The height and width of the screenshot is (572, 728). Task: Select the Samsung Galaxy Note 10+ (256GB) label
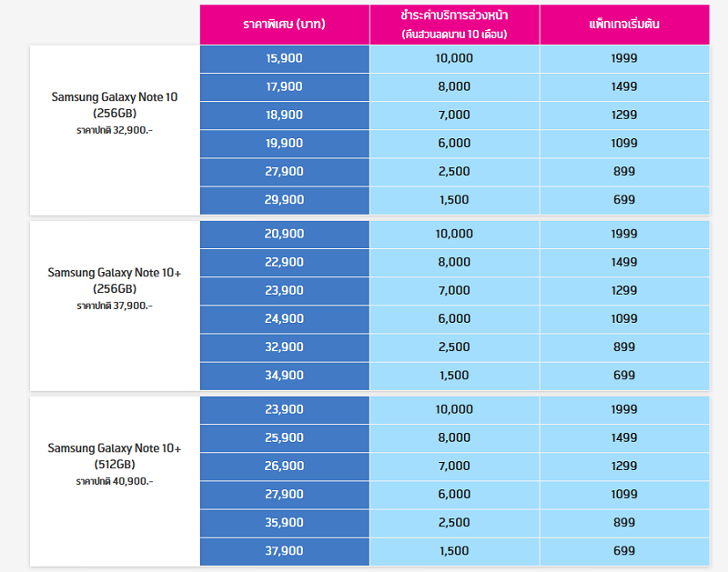(x=115, y=280)
